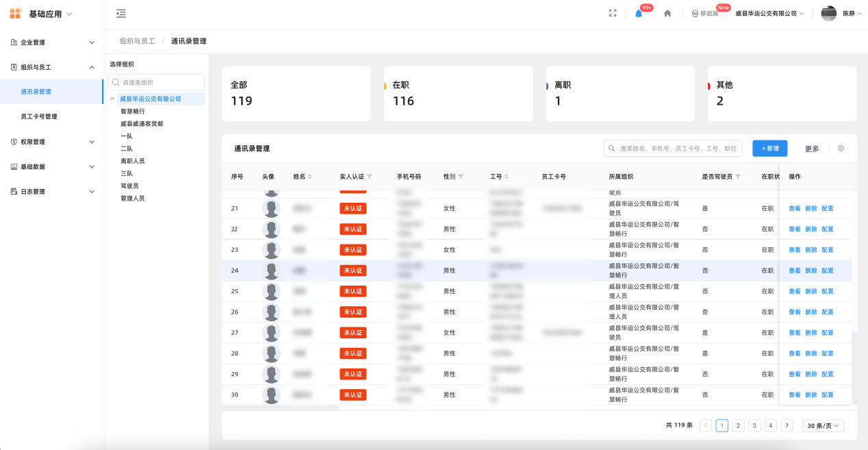Collapse the sidebar with the menu fold icon

pos(121,14)
